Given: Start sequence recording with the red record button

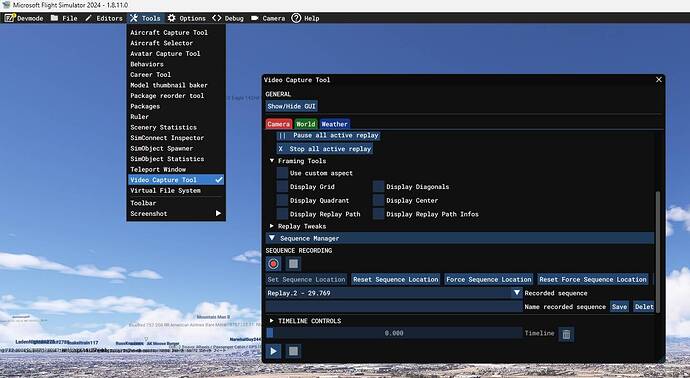Looking at the screenshot, I should (273, 264).
